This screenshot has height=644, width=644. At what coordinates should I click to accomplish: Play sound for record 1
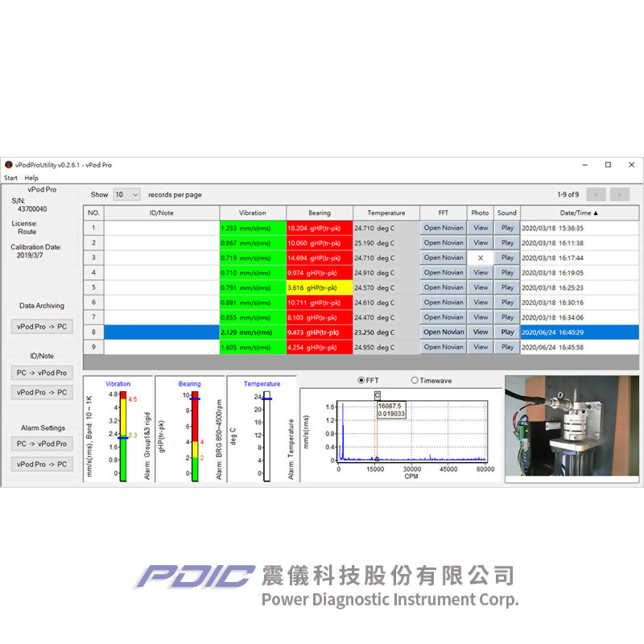(507, 228)
